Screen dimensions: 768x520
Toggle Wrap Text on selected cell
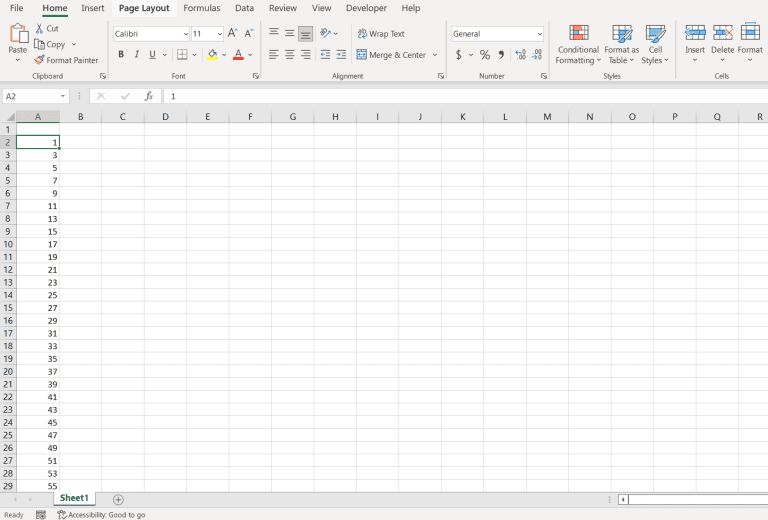(381, 34)
